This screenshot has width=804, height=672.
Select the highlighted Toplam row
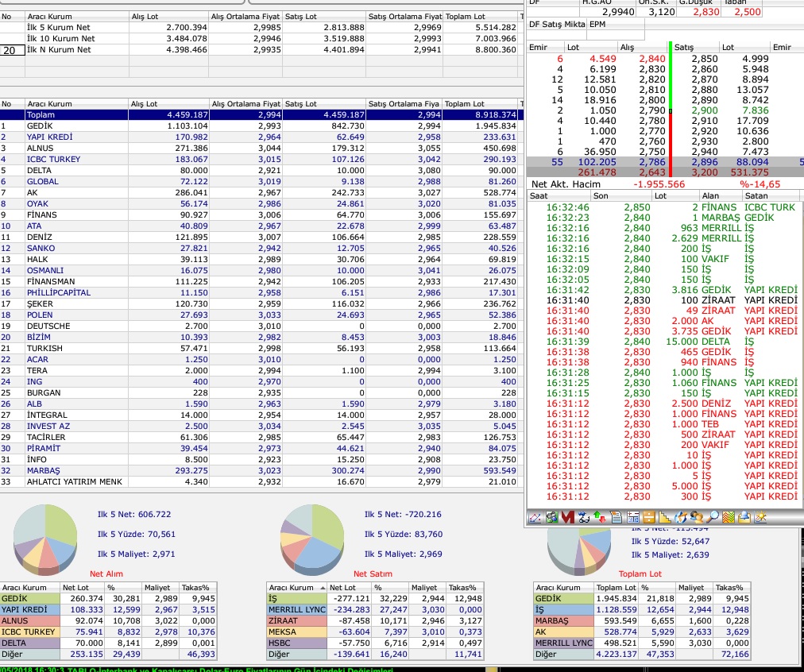261,115
